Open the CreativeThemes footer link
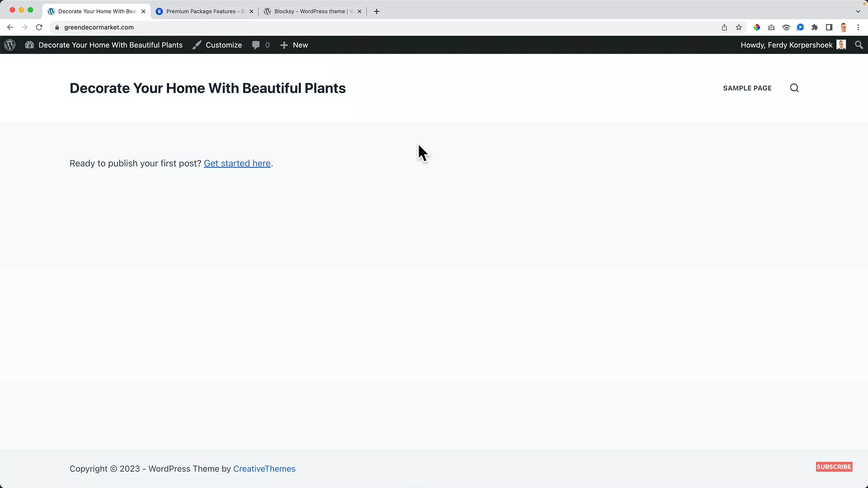Viewport: 868px width, 488px height. click(x=264, y=469)
